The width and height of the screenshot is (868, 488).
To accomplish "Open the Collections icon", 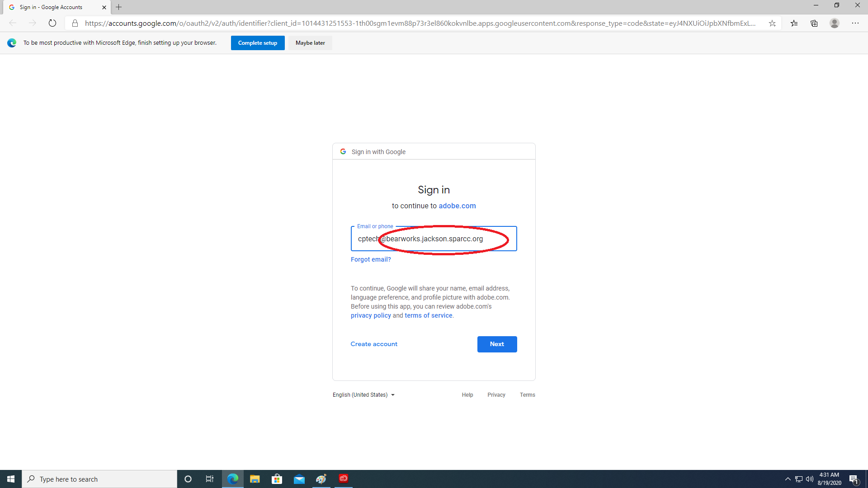I will click(x=814, y=23).
